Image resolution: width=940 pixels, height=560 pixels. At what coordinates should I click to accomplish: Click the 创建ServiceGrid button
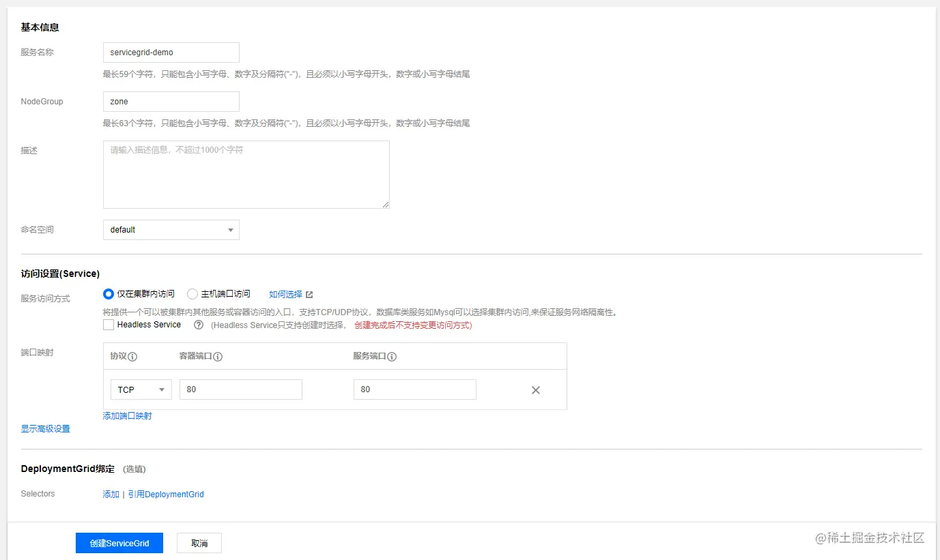(119, 543)
